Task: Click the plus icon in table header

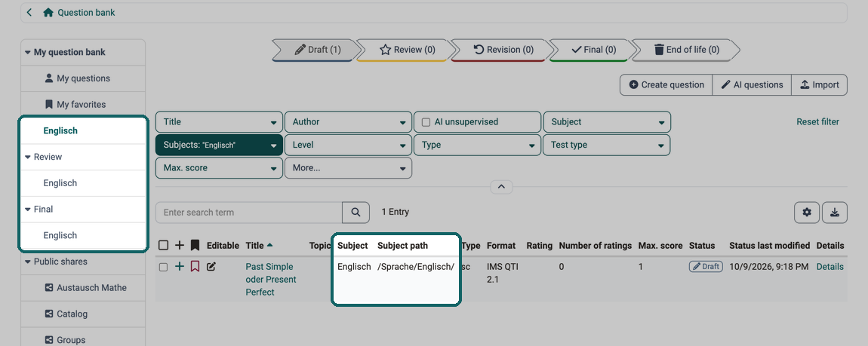Action: pyautogui.click(x=180, y=246)
